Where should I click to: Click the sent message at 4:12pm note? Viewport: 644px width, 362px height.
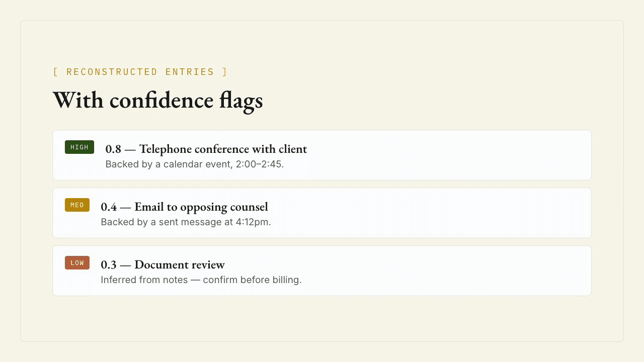(186, 222)
